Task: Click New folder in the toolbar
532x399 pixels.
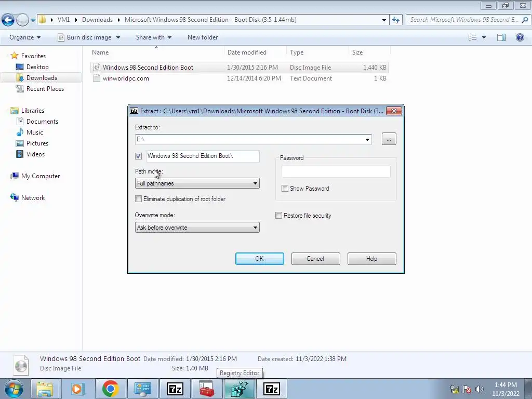Action: pyautogui.click(x=203, y=37)
